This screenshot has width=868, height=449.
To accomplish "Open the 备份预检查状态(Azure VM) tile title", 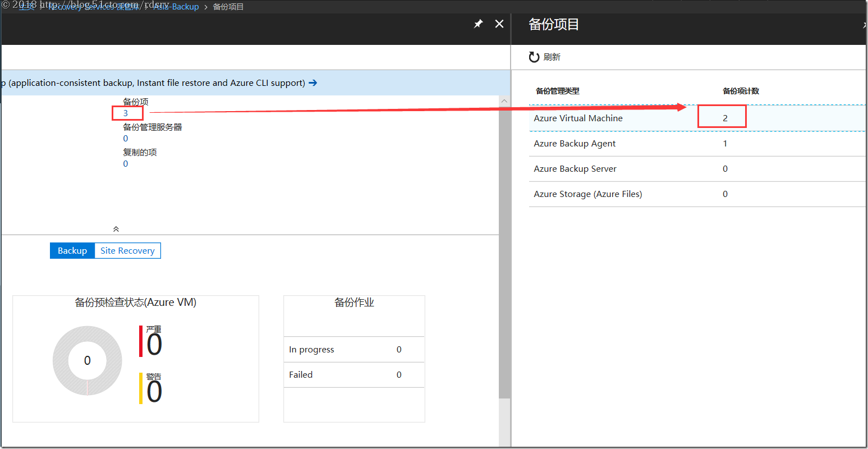I will tap(135, 303).
